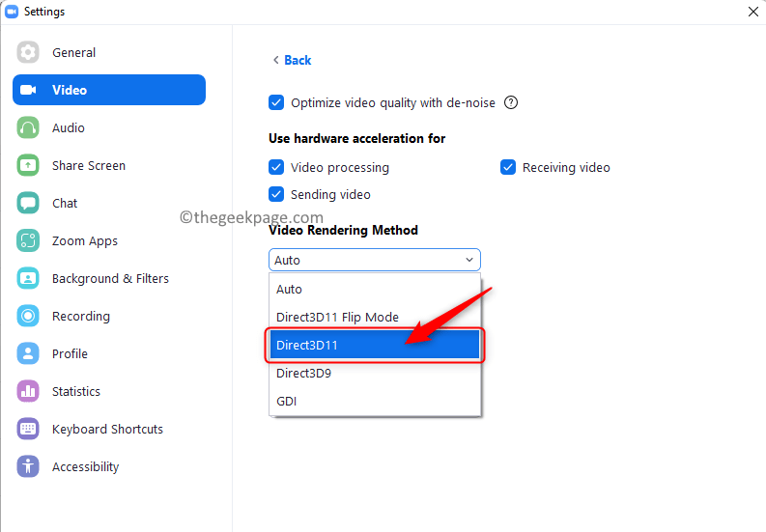
Task: Click the Profile person icon
Action: coord(28,353)
